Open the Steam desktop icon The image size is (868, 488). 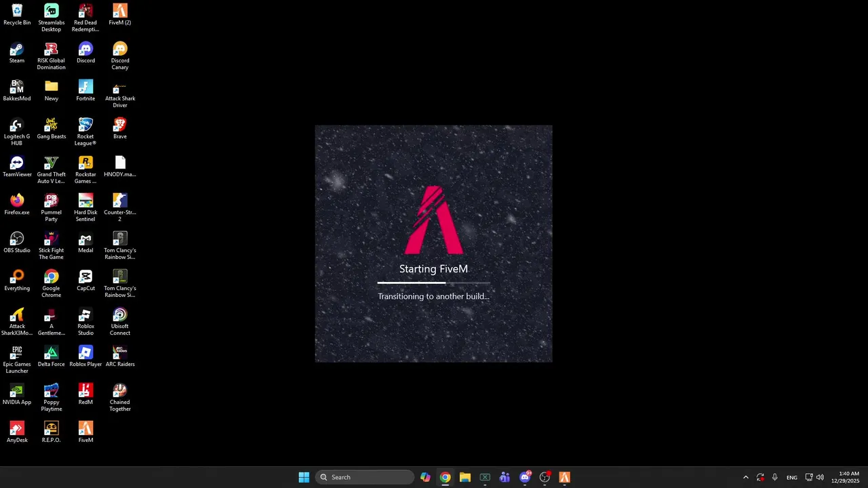(x=17, y=53)
